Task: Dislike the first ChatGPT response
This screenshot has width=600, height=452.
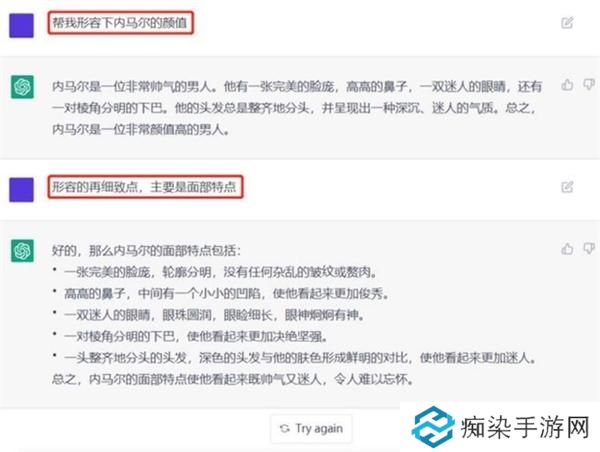Action: click(589, 84)
